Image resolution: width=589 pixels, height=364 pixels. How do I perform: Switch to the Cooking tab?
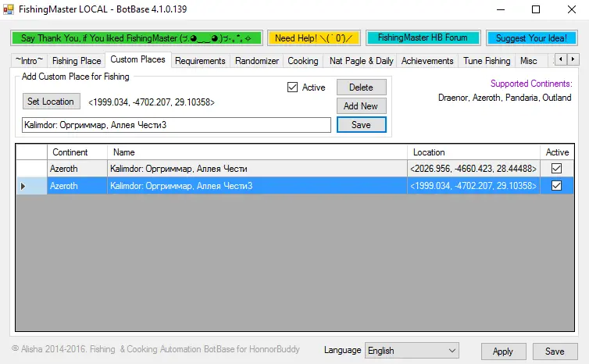coord(303,61)
